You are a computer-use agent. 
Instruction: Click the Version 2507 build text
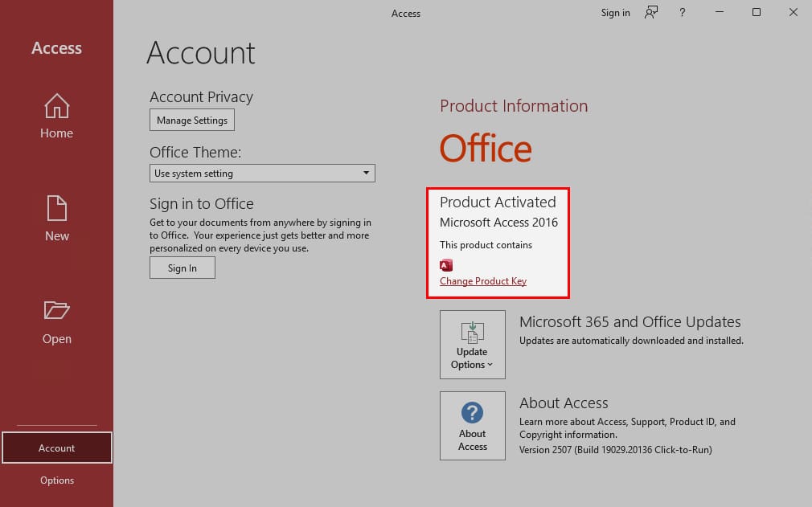pos(615,450)
